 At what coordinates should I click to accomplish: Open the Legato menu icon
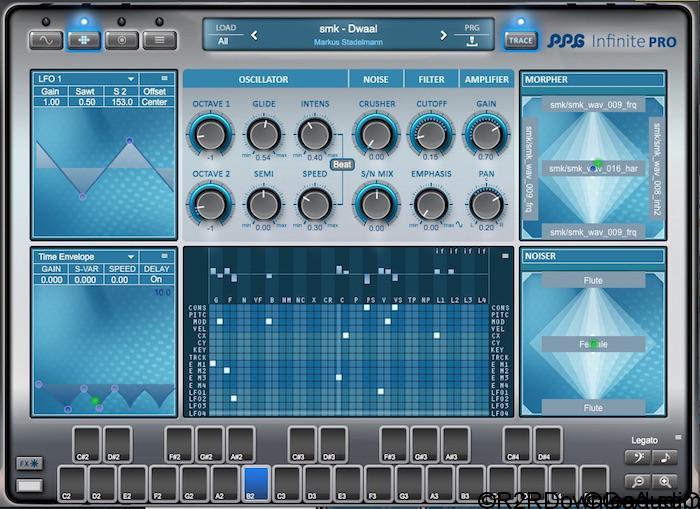point(678,437)
